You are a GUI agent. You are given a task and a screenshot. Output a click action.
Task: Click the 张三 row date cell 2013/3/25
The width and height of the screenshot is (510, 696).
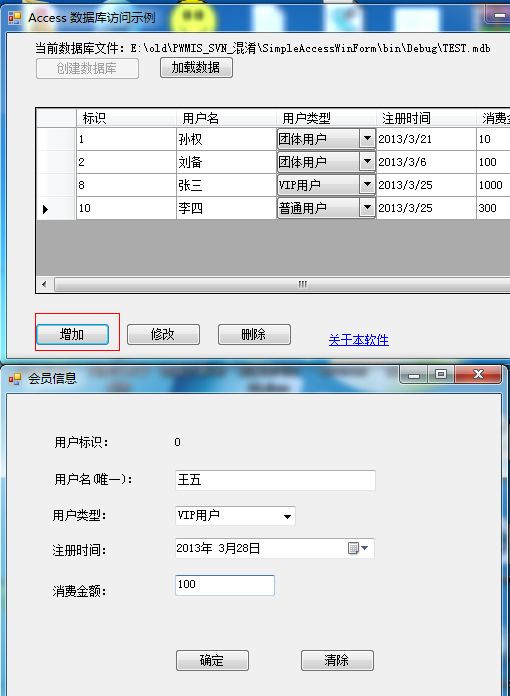[x=426, y=185]
